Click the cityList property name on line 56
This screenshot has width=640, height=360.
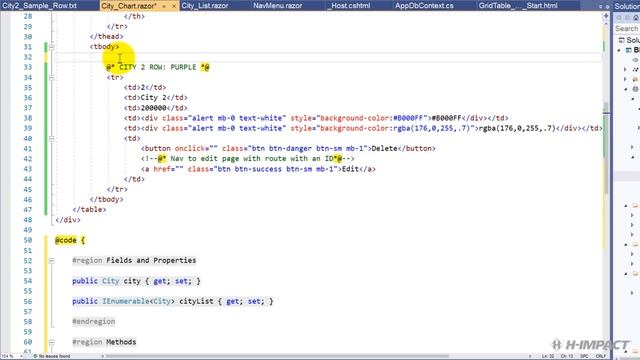pos(196,302)
